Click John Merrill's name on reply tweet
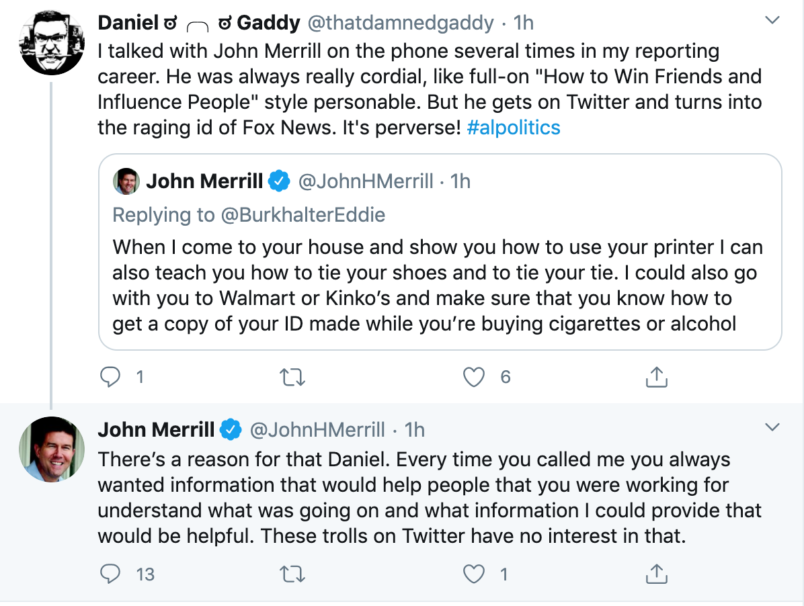The height and width of the screenshot is (606, 804). (155, 430)
